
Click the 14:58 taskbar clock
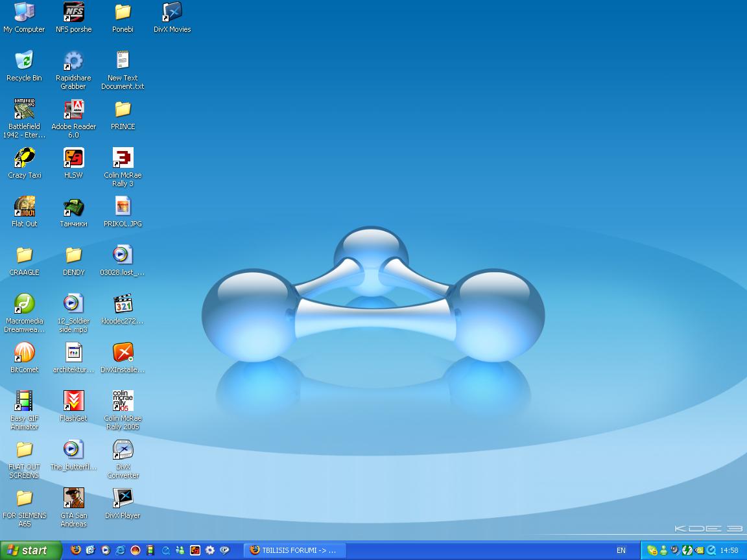[729, 550]
